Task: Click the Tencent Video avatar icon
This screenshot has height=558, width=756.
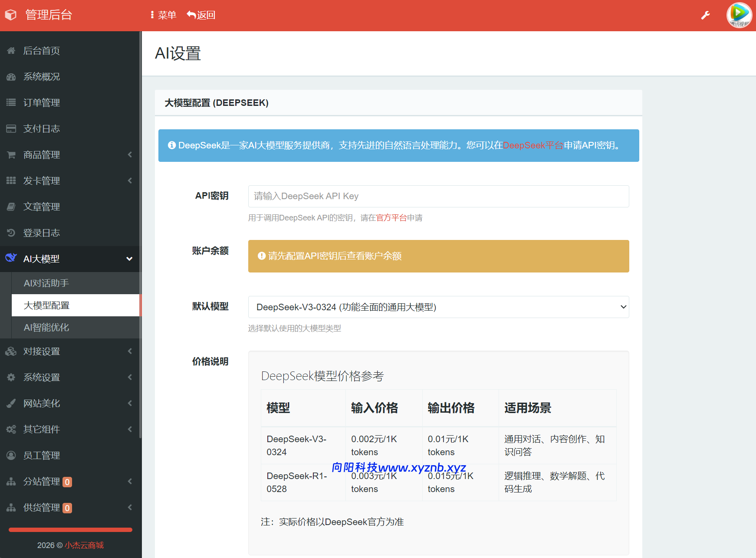Action: click(739, 15)
